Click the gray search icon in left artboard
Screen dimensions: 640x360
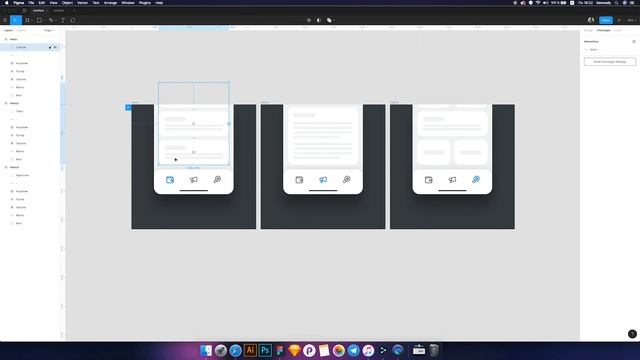(217, 180)
